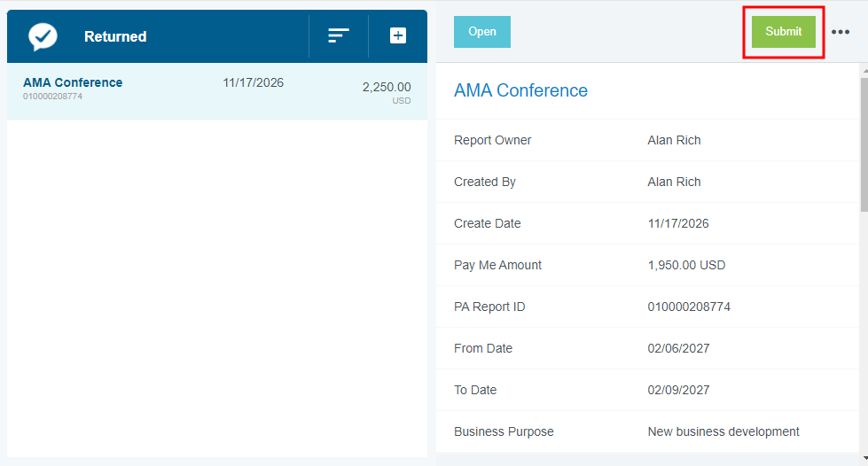Screen dimensions: 868x466
Task: Select the Business Purpose field value
Action: [x=723, y=431]
